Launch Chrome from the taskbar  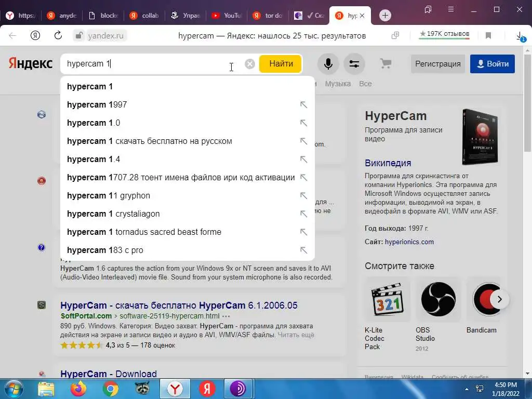(x=111, y=389)
